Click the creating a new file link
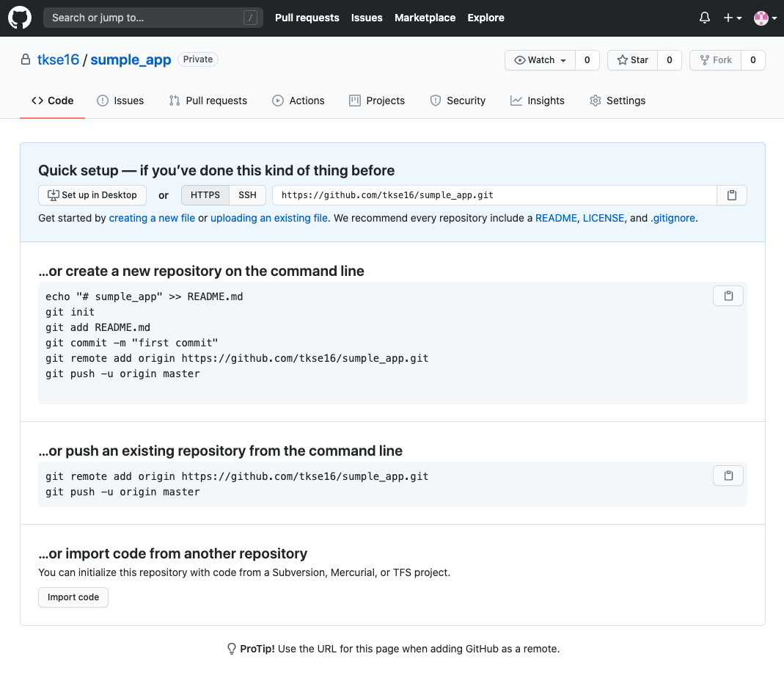The image size is (784, 681). click(152, 218)
